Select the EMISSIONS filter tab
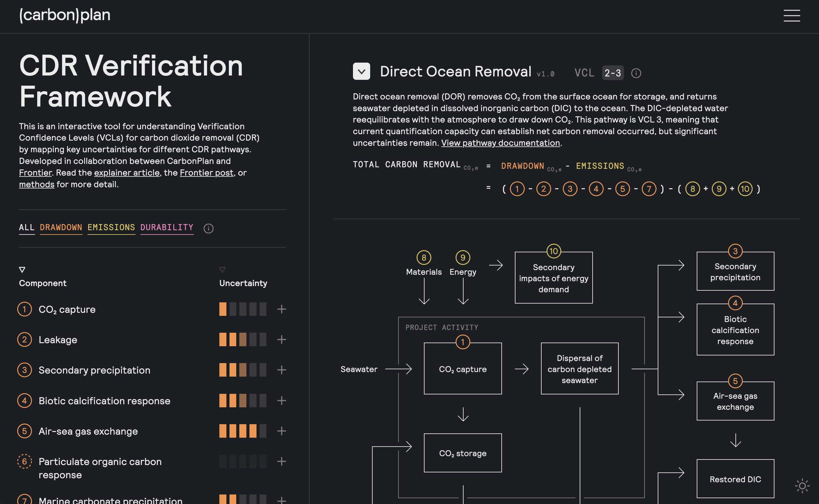This screenshot has width=819, height=504. pos(111,227)
